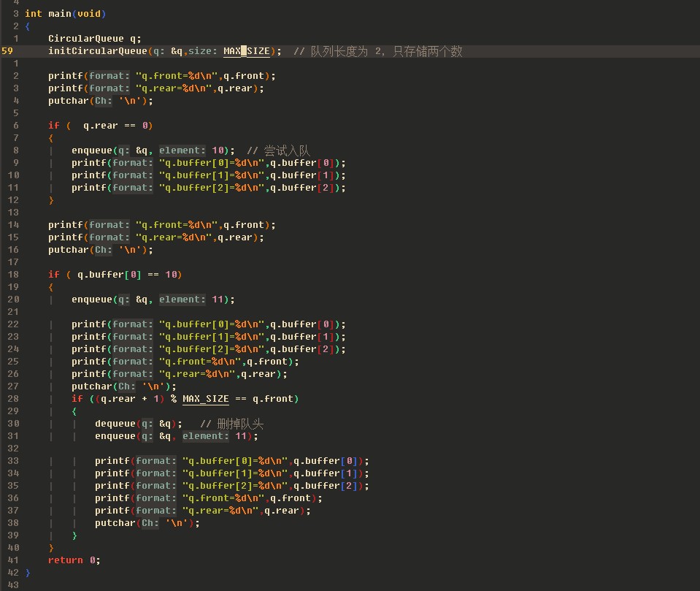Select the CircularQueue q; declaration
The image size is (700, 591).
pos(95,39)
